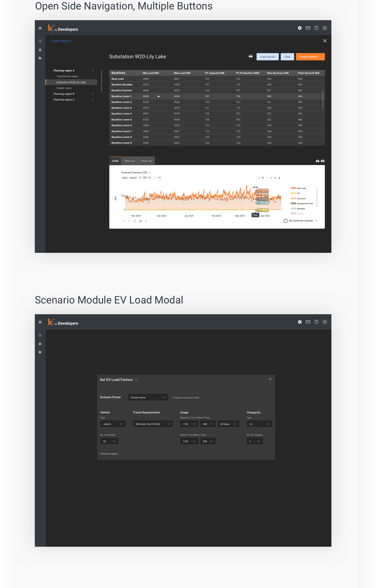The image size is (381, 588).
Task: Click the camera snapshot icon in chart toolbar
Action: coord(259,178)
